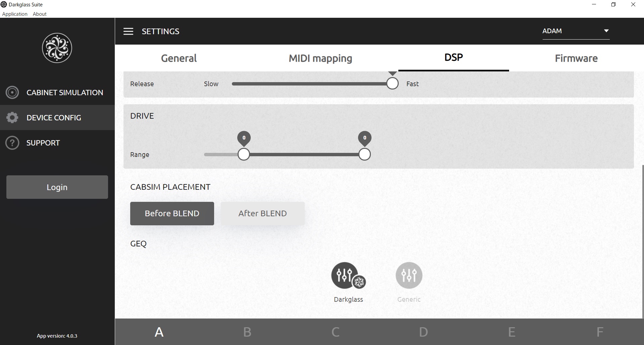This screenshot has height=345, width=644.
Task: Open the ADAM device dropdown
Action: coord(576,31)
